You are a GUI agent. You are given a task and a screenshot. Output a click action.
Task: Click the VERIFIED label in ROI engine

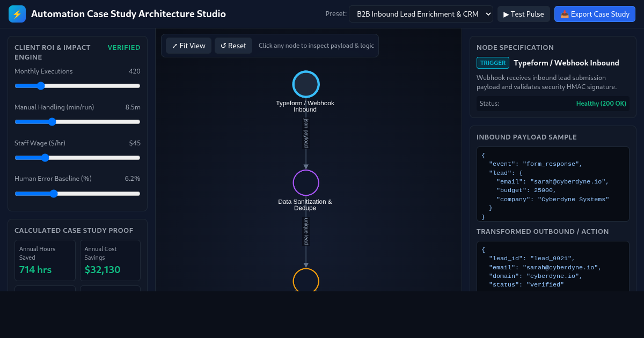[x=124, y=48]
